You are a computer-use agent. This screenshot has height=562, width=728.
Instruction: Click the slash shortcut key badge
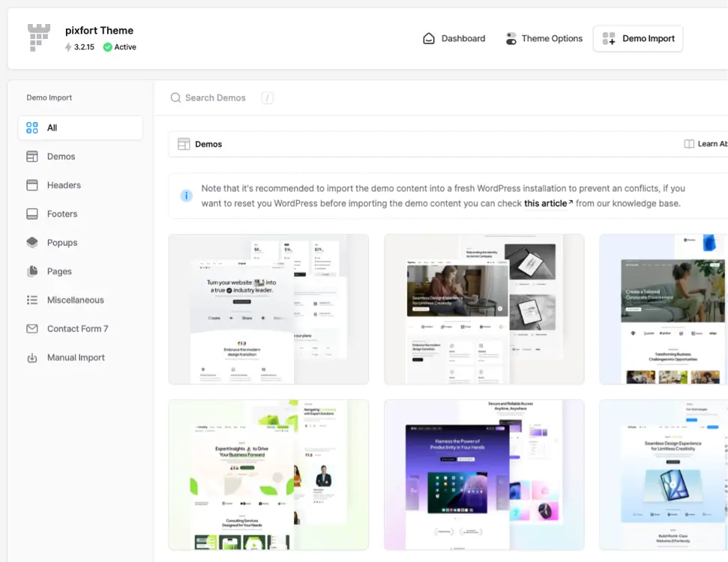pyautogui.click(x=268, y=97)
